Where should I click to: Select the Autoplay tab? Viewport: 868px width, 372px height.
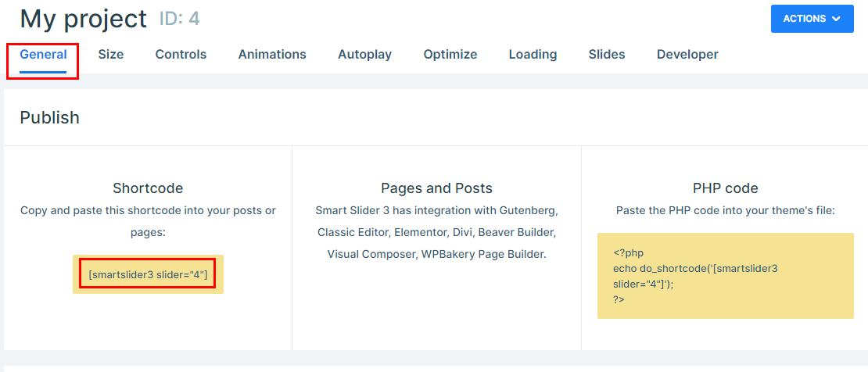click(x=365, y=54)
